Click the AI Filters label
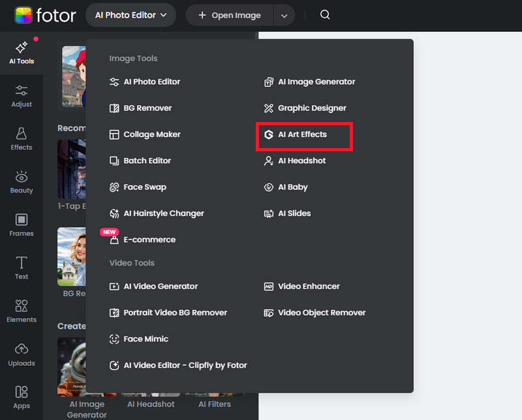This screenshot has height=420, width=522. pyautogui.click(x=215, y=404)
